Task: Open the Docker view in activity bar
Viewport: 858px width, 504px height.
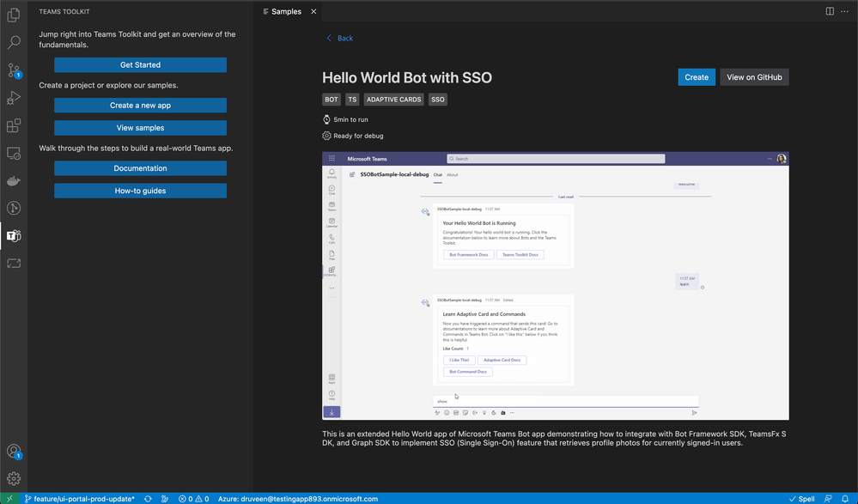Action: 14,180
